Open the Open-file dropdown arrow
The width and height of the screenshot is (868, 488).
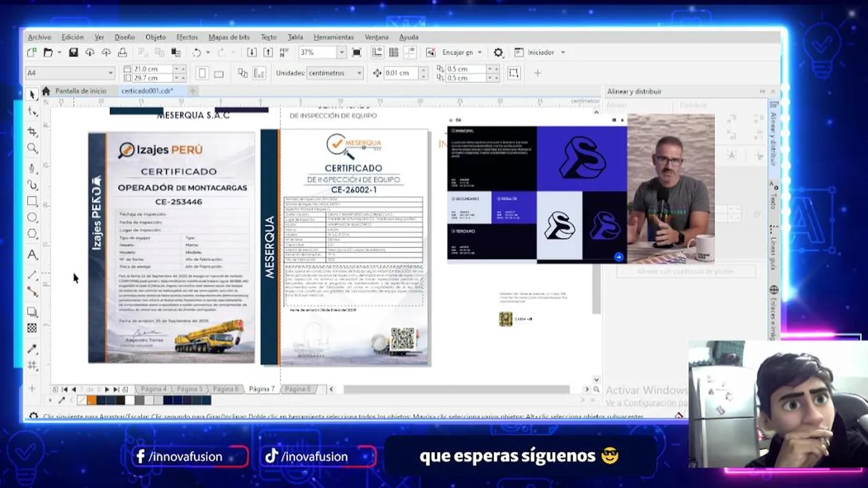coord(59,52)
